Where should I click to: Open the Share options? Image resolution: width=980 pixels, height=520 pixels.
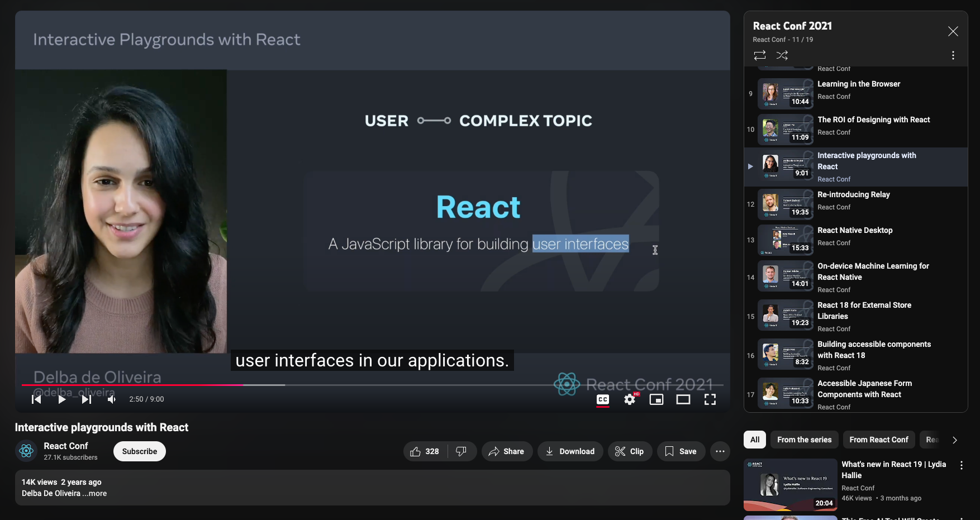(x=507, y=451)
